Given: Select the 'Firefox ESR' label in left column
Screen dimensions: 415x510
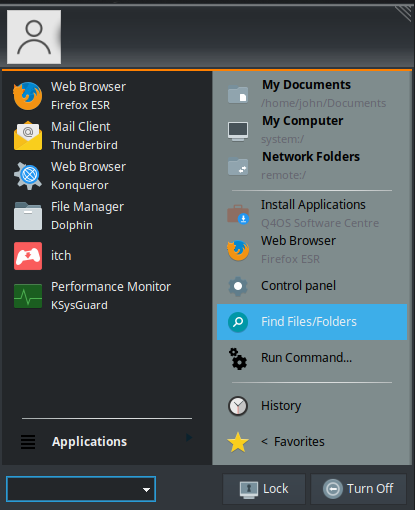Looking at the screenshot, I should pos(80,105).
